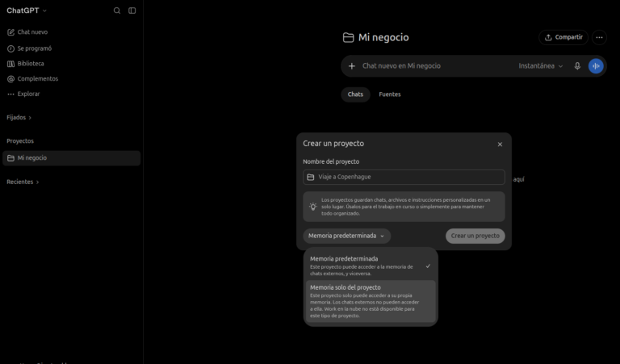The height and width of the screenshot is (364, 620).
Task: Click the microphone dictation icon
Action: click(x=577, y=66)
